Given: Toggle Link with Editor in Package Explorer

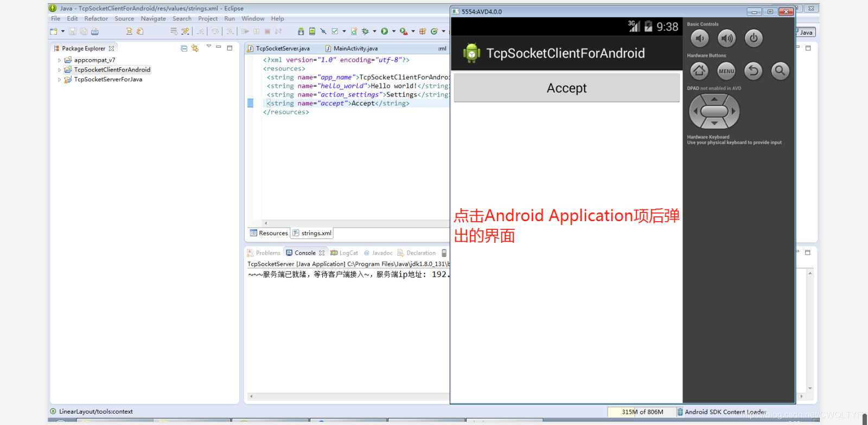Looking at the screenshot, I should pyautogui.click(x=195, y=48).
